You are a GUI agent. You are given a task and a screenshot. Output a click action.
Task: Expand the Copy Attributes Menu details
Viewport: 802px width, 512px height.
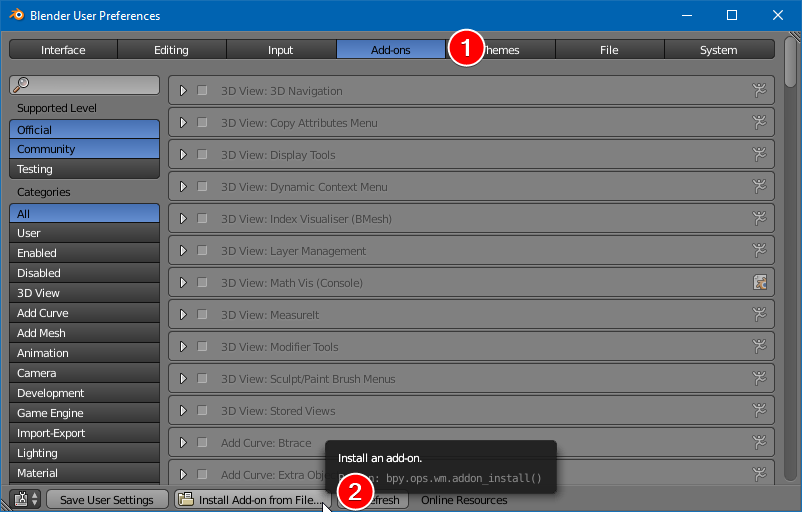point(183,123)
